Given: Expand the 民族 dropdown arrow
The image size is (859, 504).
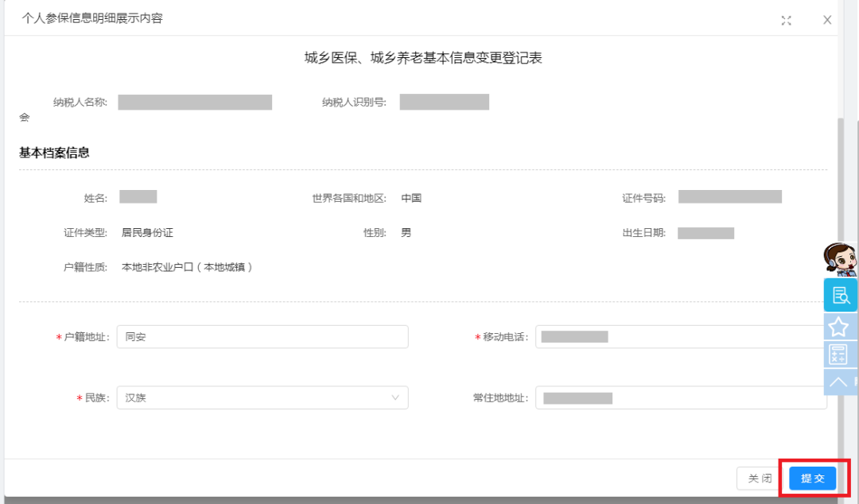Looking at the screenshot, I should [395, 397].
